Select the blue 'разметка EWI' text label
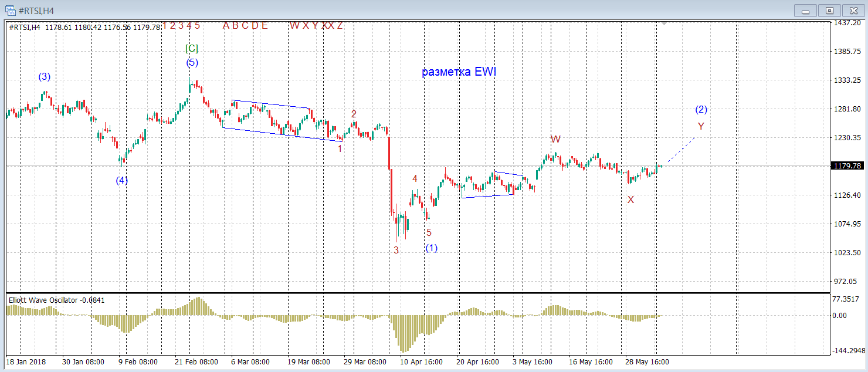This screenshot has height=372, width=868. pos(459,72)
